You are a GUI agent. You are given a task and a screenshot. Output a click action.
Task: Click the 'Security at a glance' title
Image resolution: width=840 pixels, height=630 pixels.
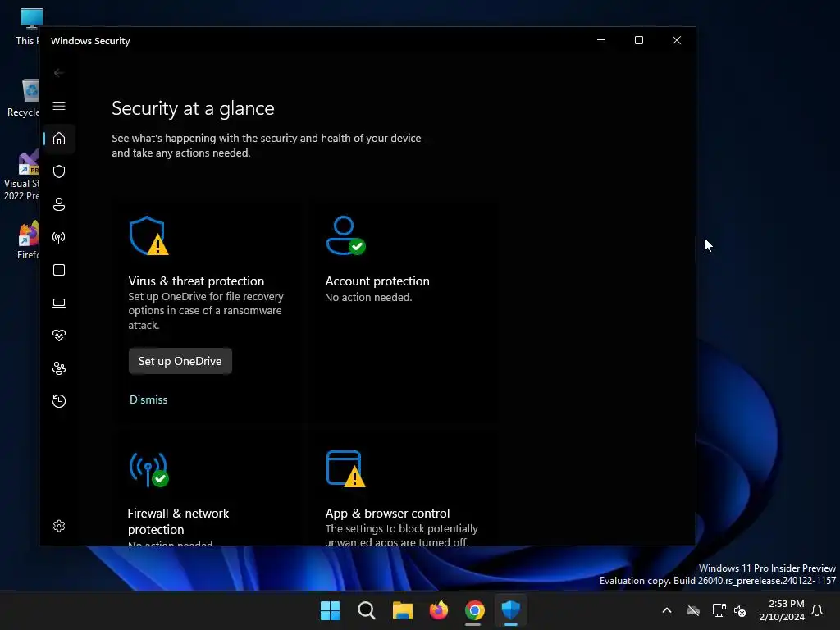pyautogui.click(x=193, y=108)
